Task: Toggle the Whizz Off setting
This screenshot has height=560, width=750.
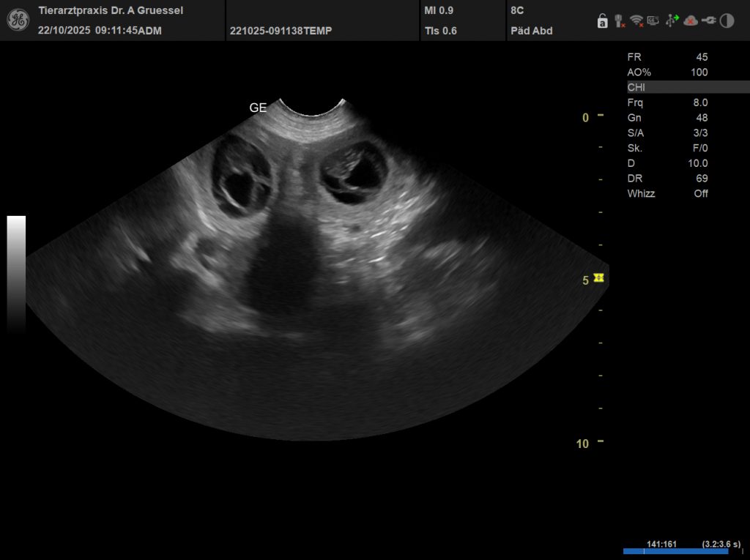Action: pyautogui.click(x=667, y=193)
